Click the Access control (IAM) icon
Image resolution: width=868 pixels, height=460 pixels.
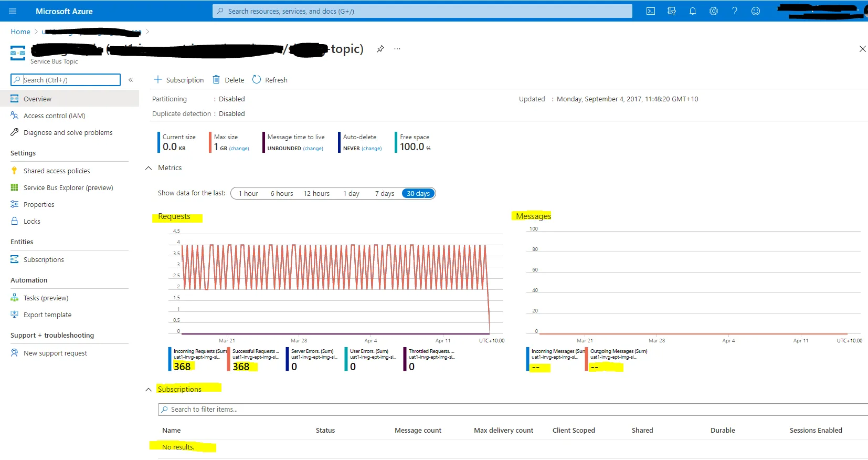point(15,116)
